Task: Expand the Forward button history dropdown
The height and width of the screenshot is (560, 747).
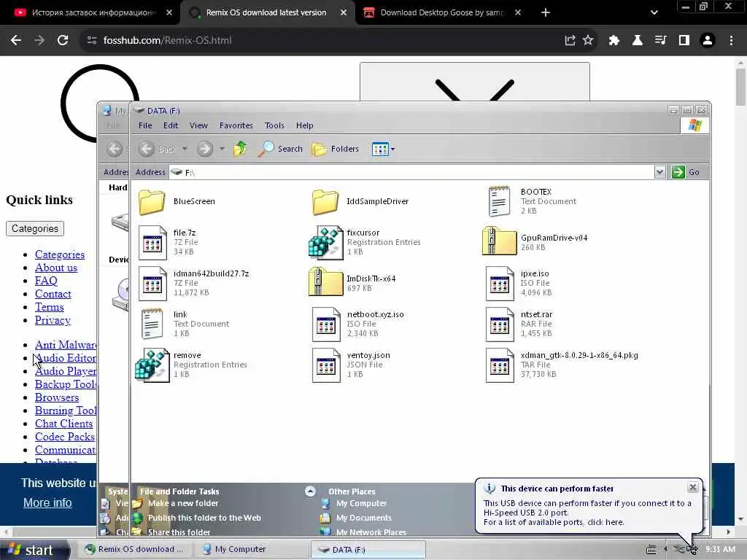Action: [x=222, y=149]
